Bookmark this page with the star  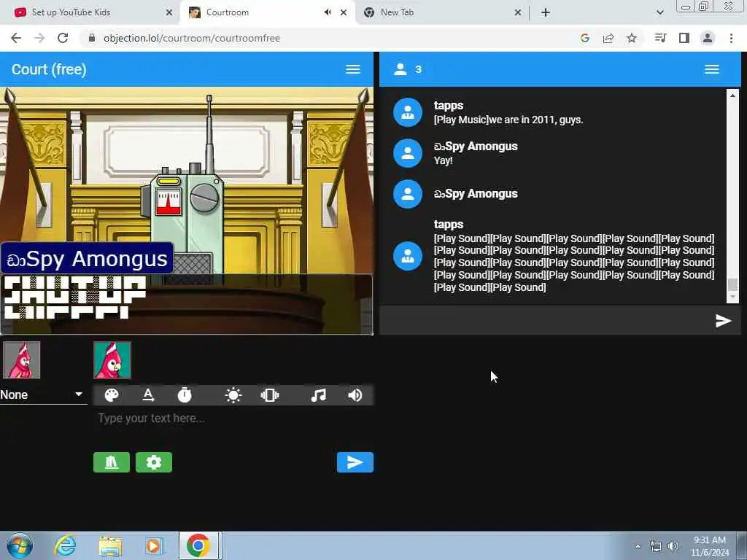click(632, 38)
